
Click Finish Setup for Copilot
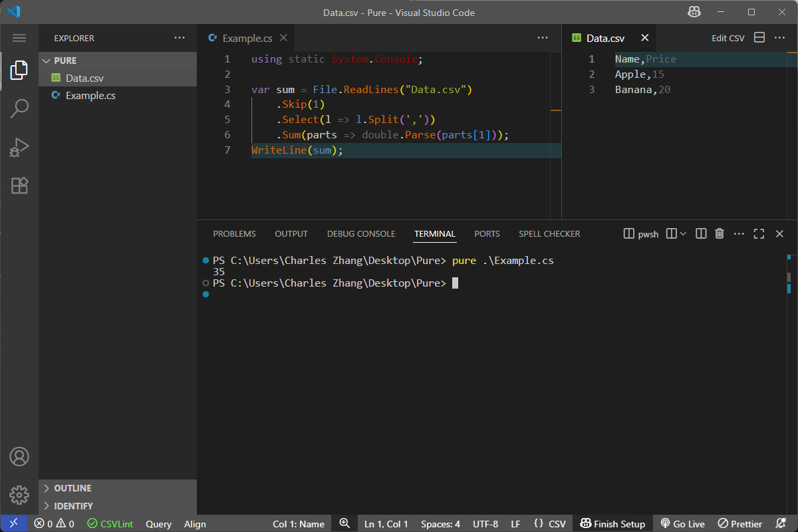(x=612, y=523)
